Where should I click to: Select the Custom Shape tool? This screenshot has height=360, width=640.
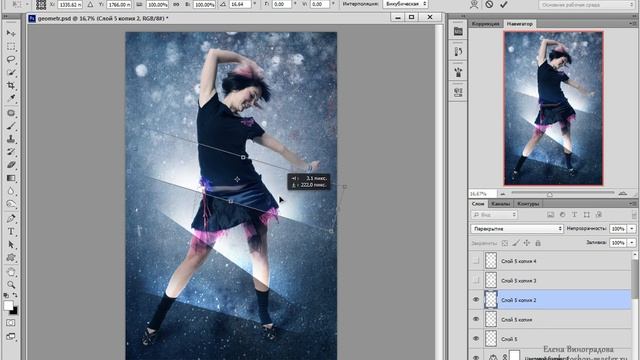(x=11, y=258)
